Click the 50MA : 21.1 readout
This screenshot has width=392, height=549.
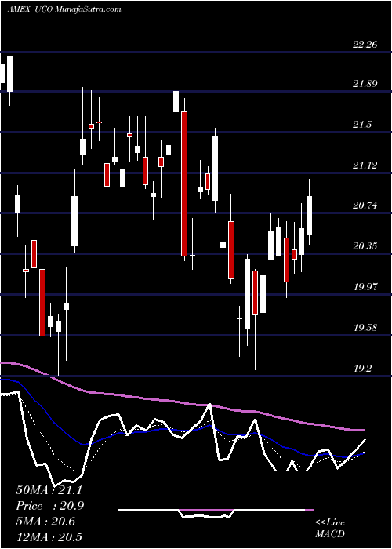[49, 490]
